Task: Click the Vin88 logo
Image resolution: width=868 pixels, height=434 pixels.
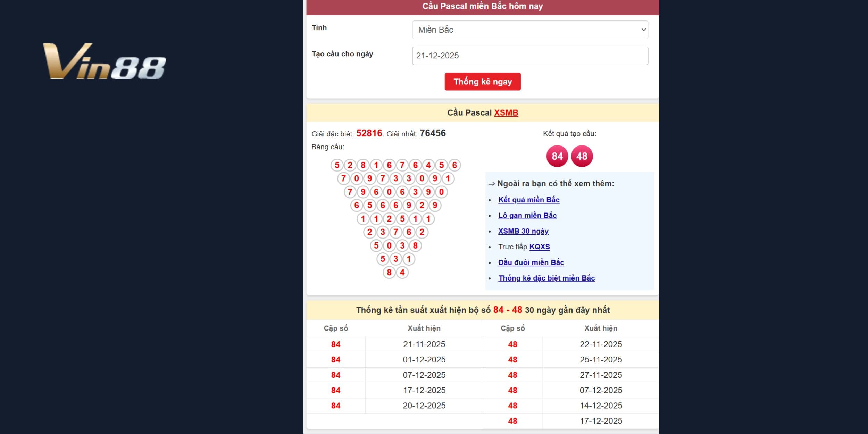Action: (104, 61)
